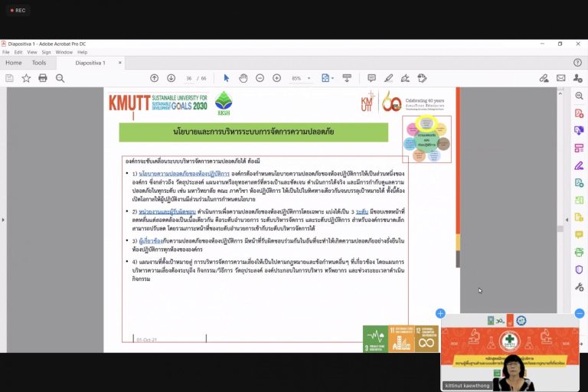The height and width of the screenshot is (392, 588).
Task: Go to the next page arrow
Action: 170,78
